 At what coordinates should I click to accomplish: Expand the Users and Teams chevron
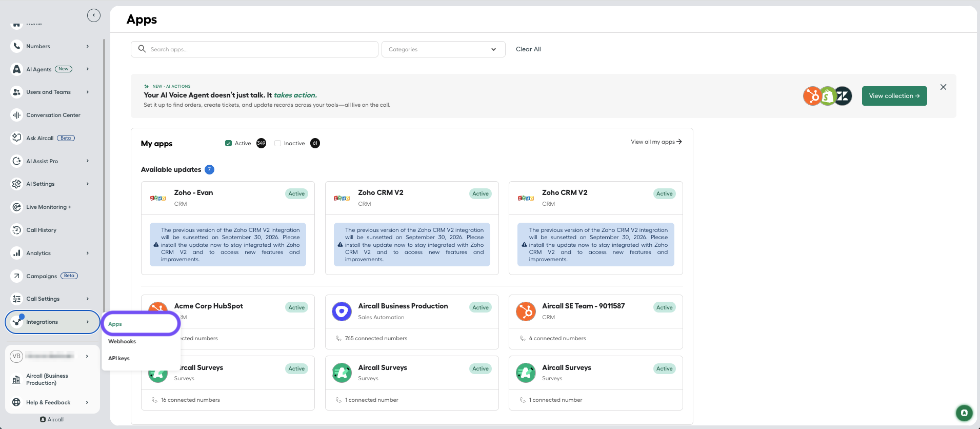coord(88,92)
